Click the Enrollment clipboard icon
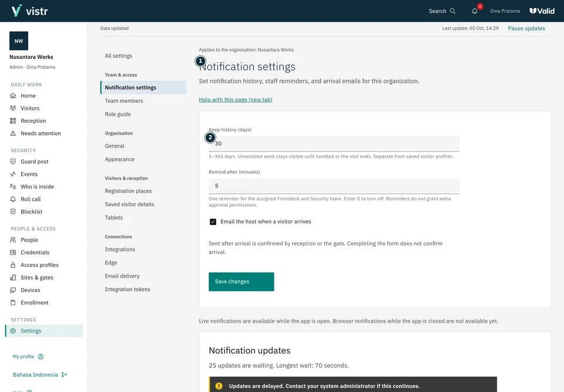564x392 pixels. (x=13, y=303)
